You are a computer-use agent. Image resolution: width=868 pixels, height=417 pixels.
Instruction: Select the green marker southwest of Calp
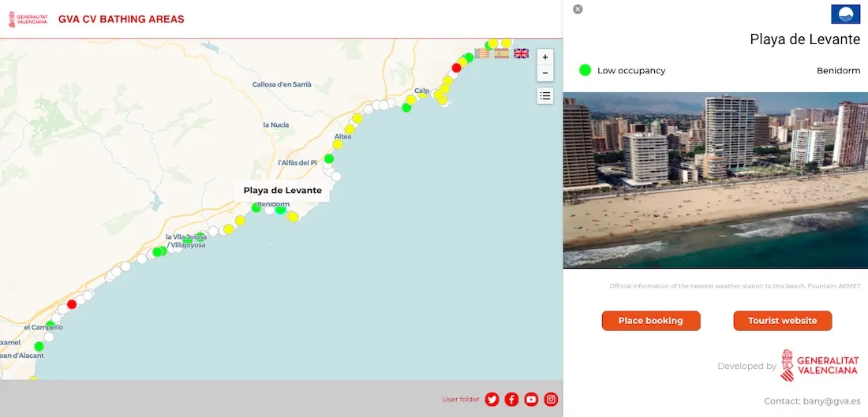[406, 108]
